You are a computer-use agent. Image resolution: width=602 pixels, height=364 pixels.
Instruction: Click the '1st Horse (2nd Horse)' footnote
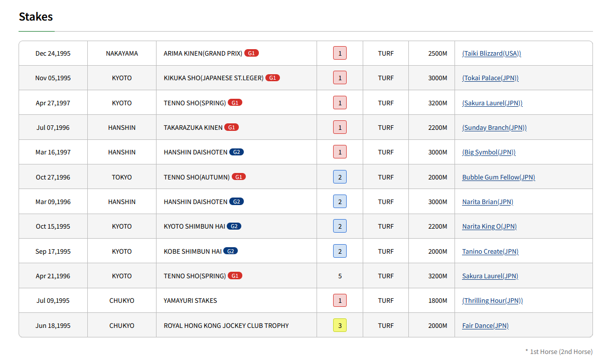(559, 351)
